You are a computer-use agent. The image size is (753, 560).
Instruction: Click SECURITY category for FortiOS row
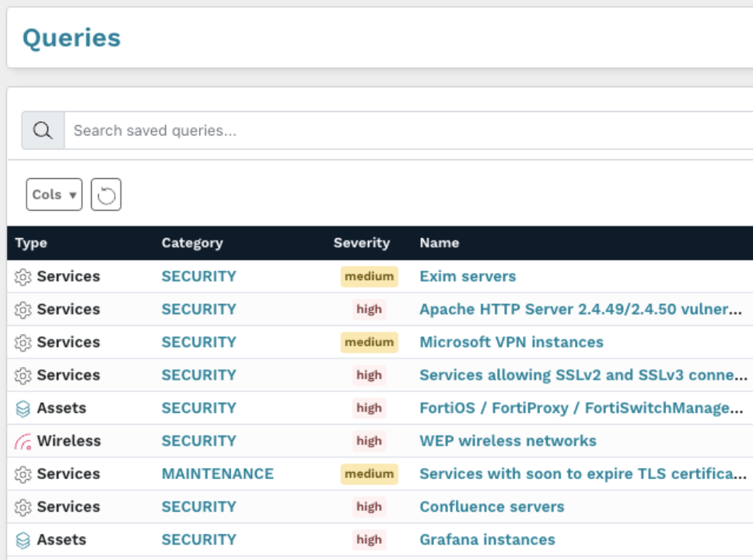click(x=199, y=408)
